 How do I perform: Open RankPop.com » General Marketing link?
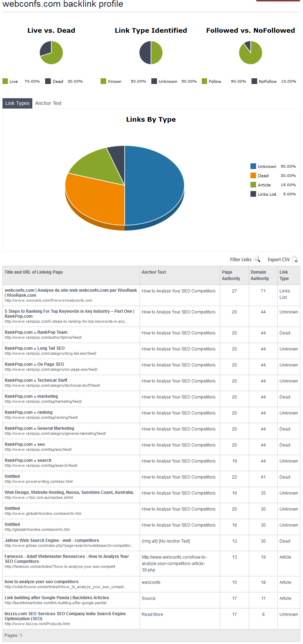click(x=39, y=428)
